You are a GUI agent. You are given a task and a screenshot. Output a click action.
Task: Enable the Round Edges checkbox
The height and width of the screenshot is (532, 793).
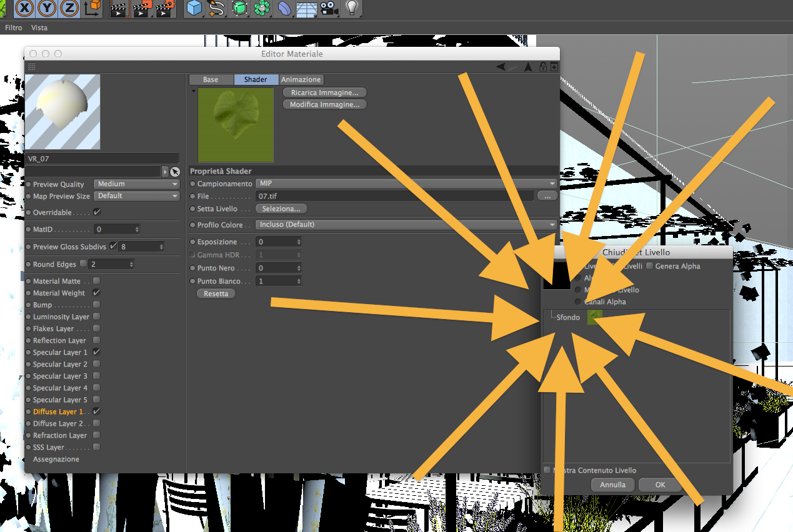[84, 264]
